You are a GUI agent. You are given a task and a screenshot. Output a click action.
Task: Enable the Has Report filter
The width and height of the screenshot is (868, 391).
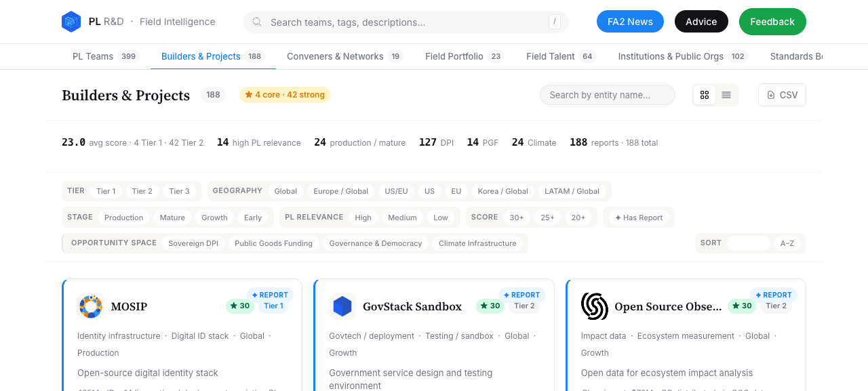point(639,218)
